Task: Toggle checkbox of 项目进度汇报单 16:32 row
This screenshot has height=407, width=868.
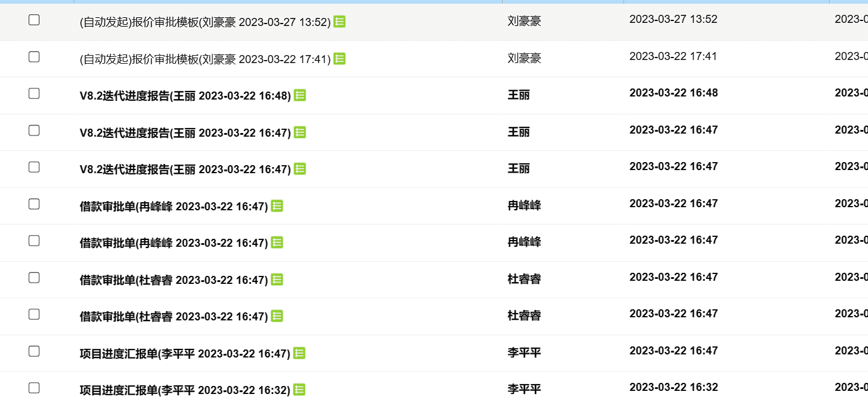Action: (34, 388)
